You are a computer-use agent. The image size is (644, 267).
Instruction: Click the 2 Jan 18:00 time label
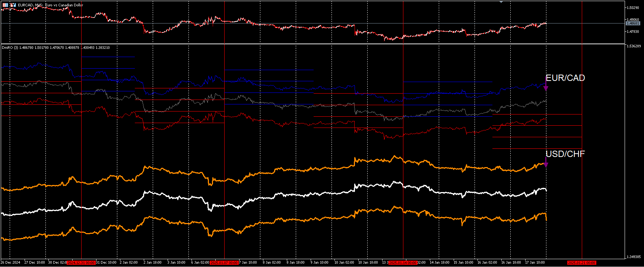(152, 263)
